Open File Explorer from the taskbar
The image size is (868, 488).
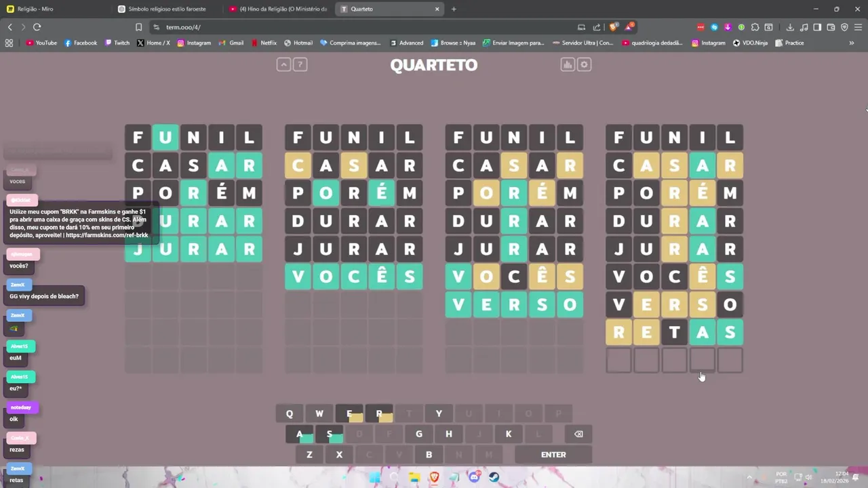tap(414, 477)
